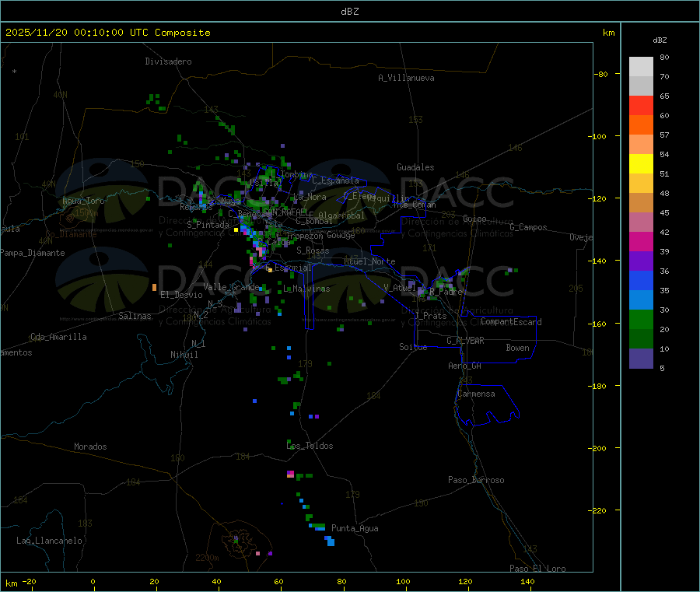
Task: Click the S_Rosas map label
Action: pyautogui.click(x=313, y=250)
